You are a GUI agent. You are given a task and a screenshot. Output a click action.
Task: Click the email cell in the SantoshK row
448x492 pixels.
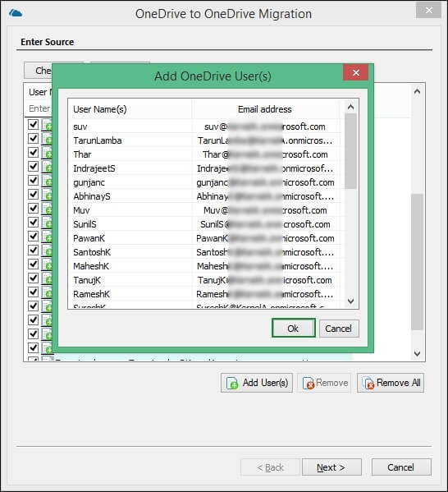(265, 252)
